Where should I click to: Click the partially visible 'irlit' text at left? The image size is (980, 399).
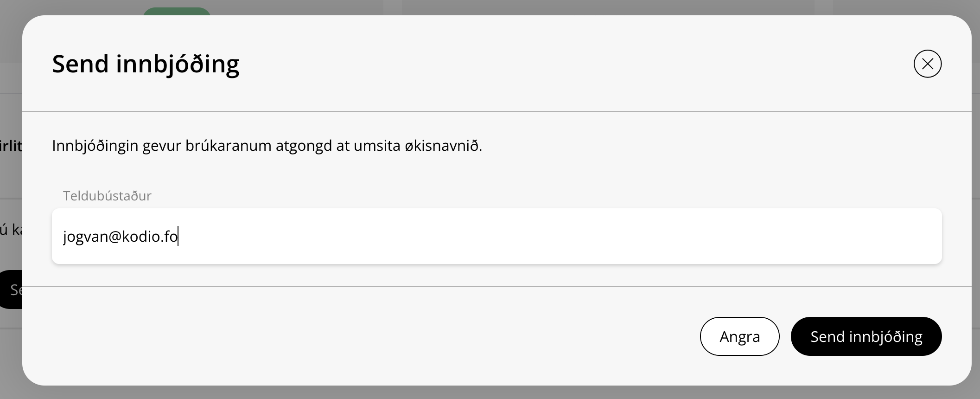pos(11,146)
